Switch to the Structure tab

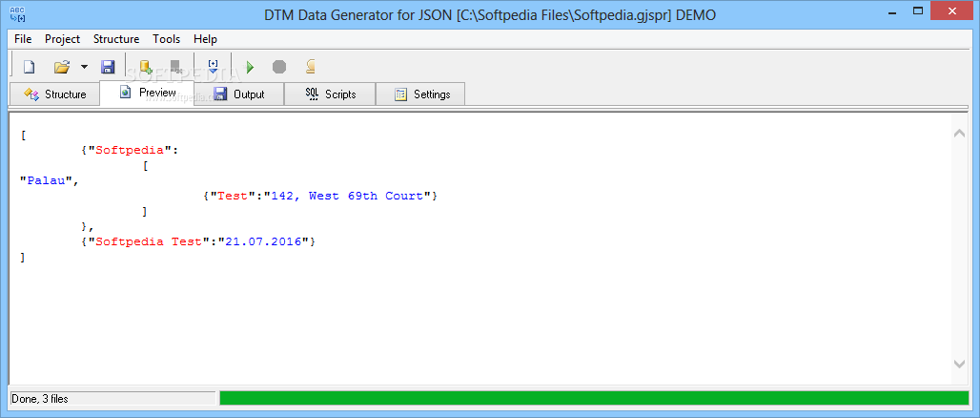[55, 94]
